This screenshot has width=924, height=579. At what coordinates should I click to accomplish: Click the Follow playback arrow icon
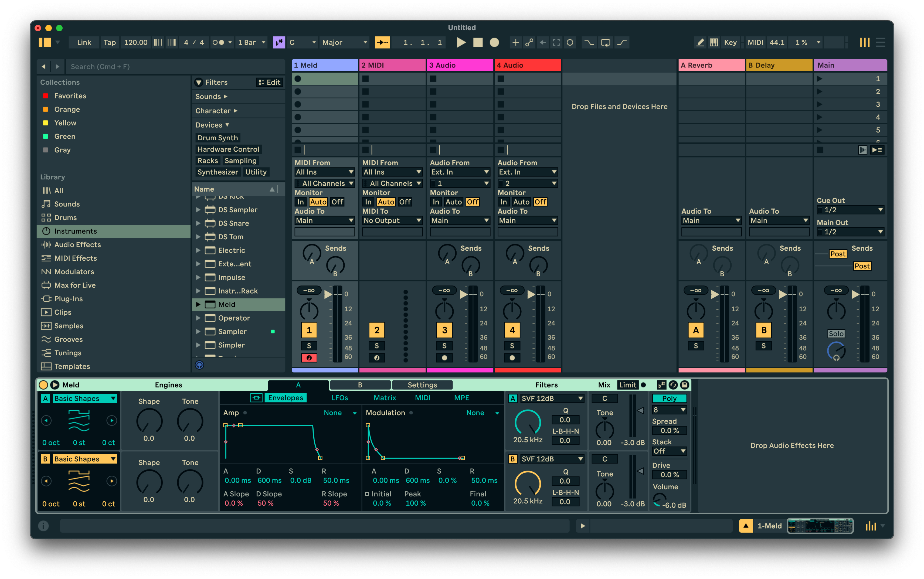pyautogui.click(x=382, y=43)
